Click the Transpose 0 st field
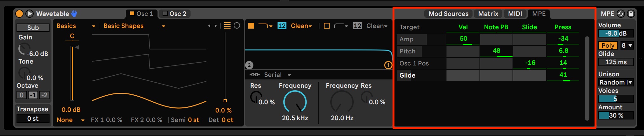The width and height of the screenshot is (644, 136). click(x=33, y=119)
